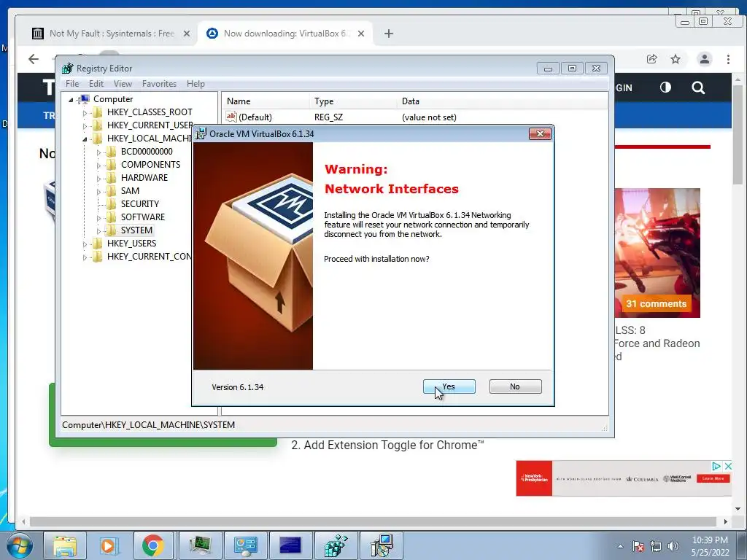Screen dimensions: 747x560
Task: Open the Favorites menu in Registry Editor
Action: 159,84
